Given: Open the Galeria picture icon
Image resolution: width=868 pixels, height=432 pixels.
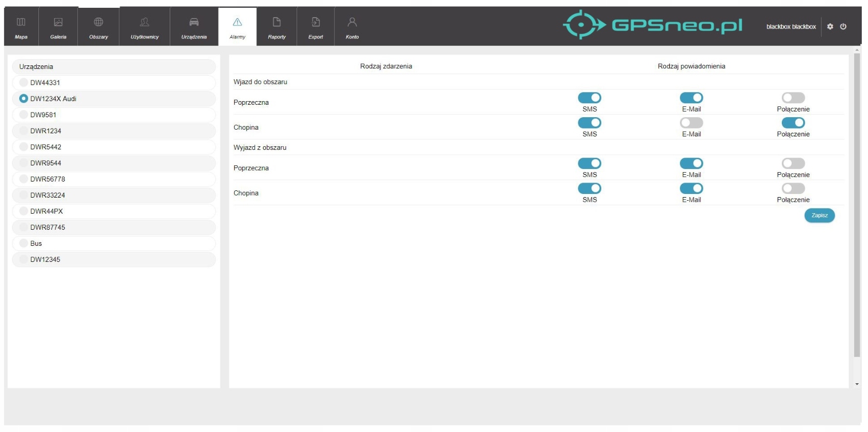Looking at the screenshot, I should (58, 22).
